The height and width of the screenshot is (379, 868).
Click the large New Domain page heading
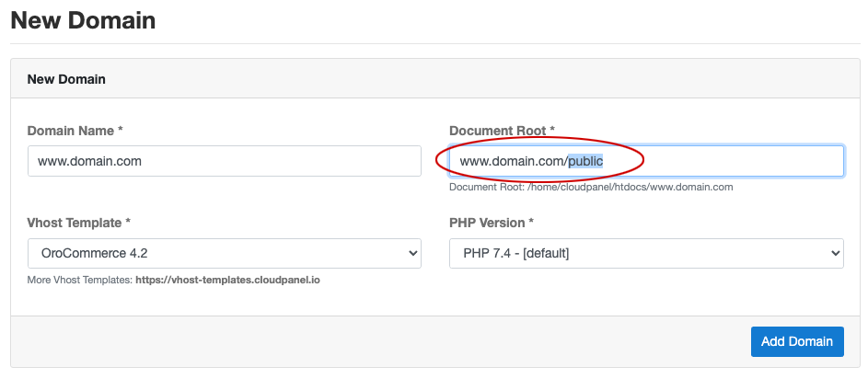(83, 20)
